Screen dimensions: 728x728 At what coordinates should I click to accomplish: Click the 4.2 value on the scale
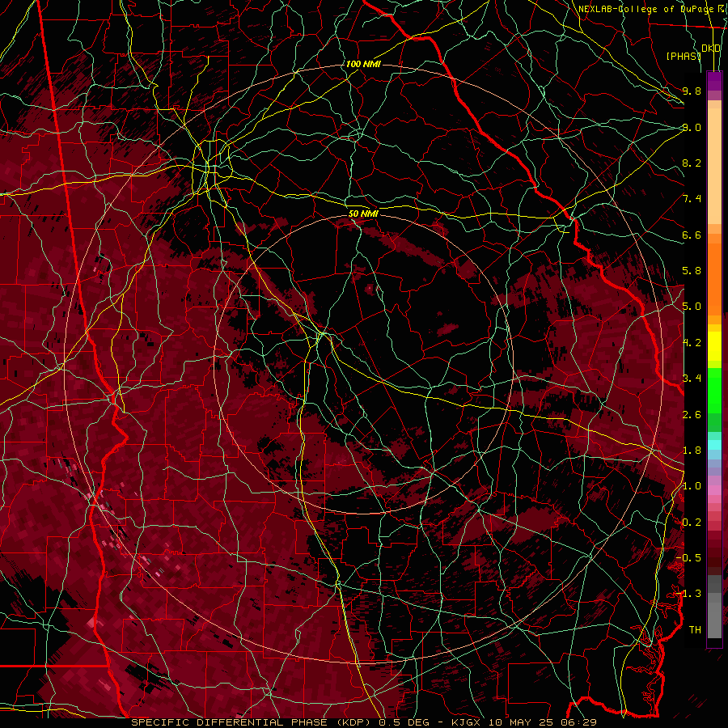click(692, 343)
